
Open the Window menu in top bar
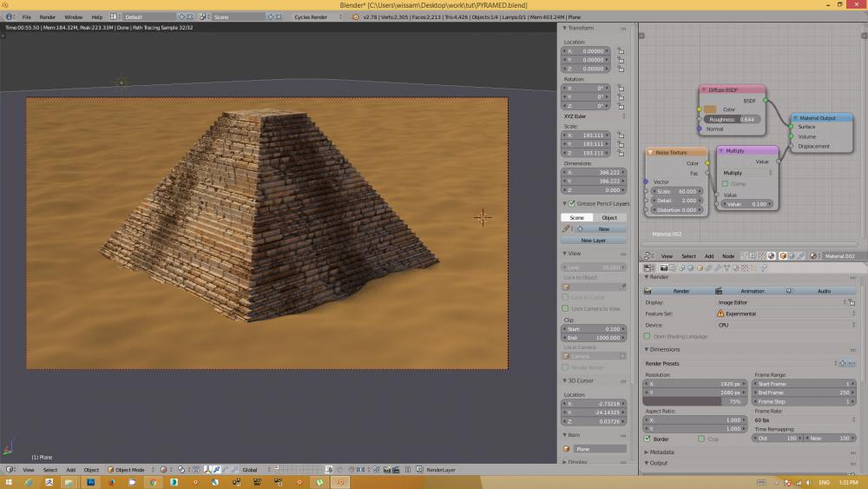(x=73, y=17)
